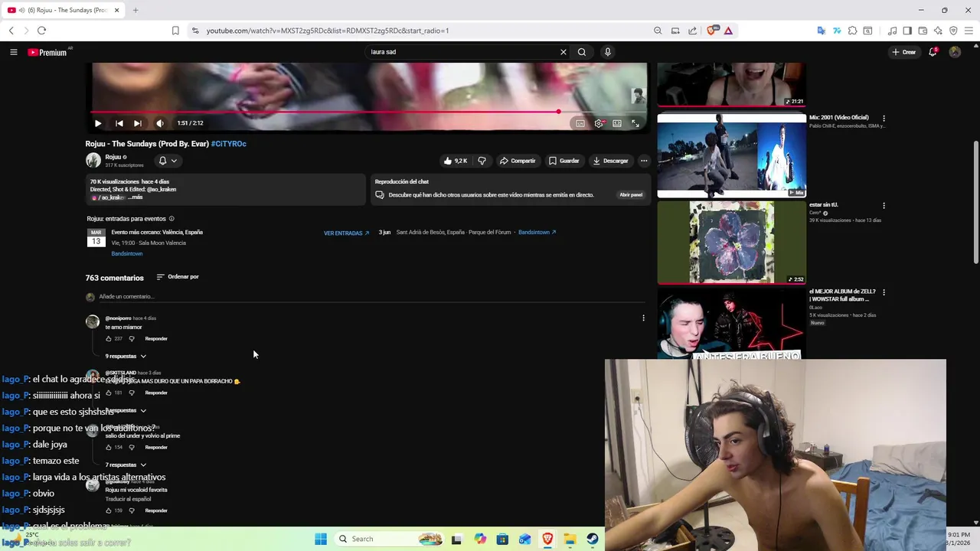Open Bandsintown link for Sant Adrià de Besòs event
Viewport: 980px width, 551px height.
click(x=537, y=233)
